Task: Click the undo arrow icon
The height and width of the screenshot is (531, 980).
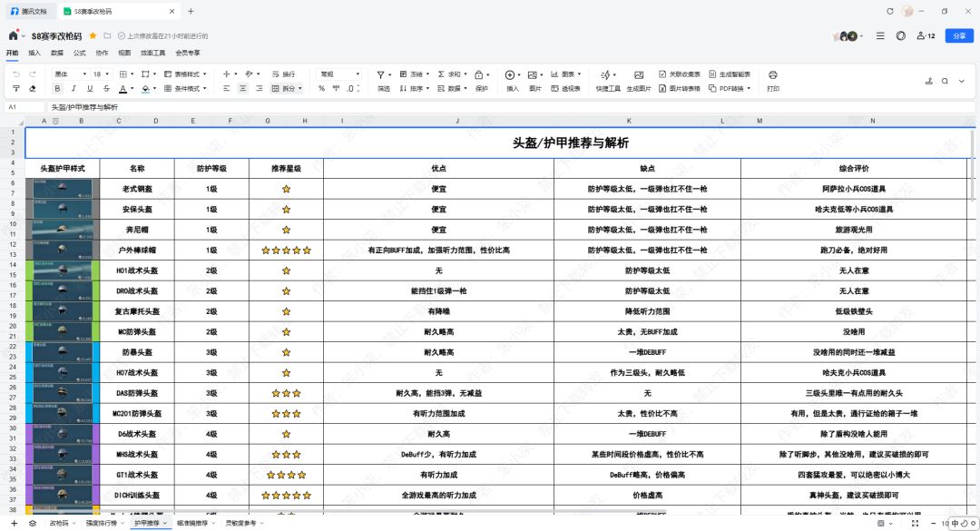Action: click(16, 74)
